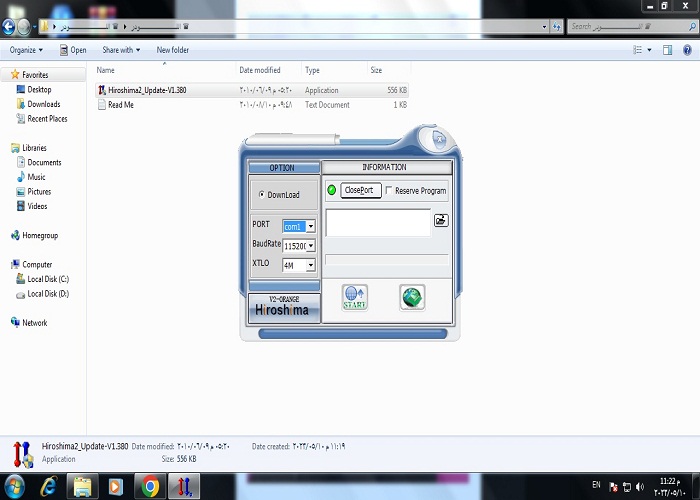
Task: Click the progress bar in INFORMATION panel
Action: pos(387,260)
